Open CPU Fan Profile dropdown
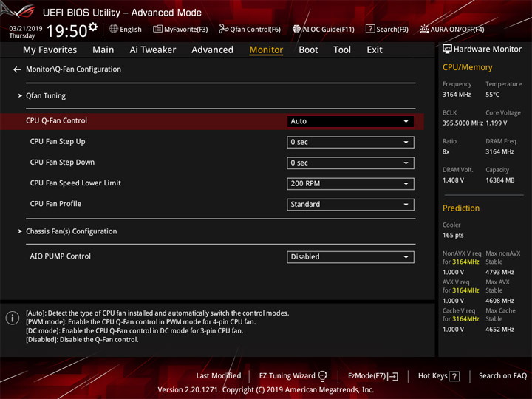532x399 pixels. coord(350,205)
